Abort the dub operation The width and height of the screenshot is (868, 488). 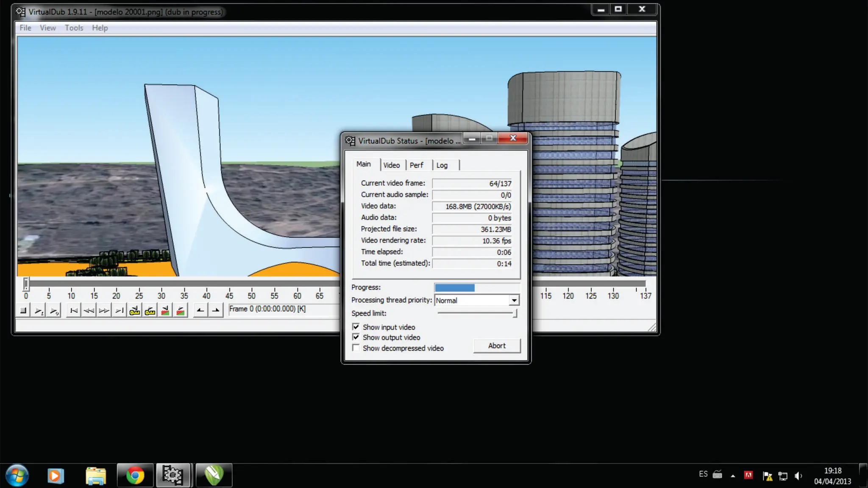[497, 346]
